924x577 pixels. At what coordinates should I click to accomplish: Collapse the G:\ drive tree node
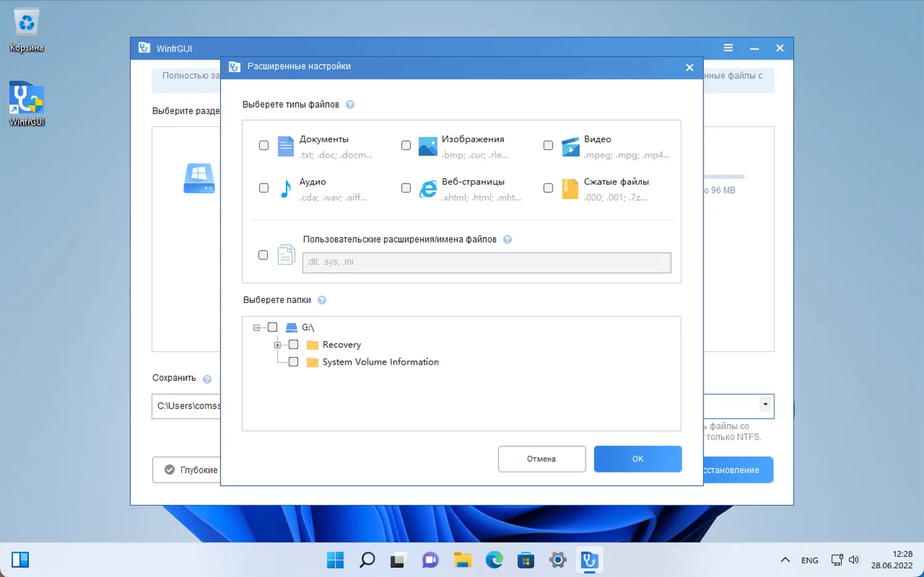(256, 328)
